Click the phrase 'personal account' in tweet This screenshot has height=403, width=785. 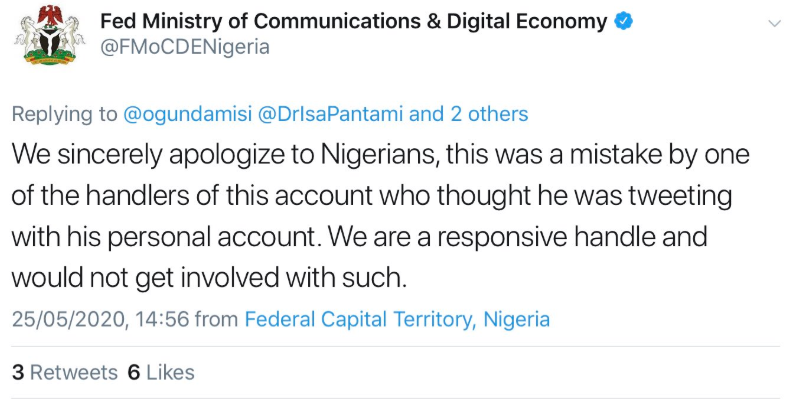213,237
